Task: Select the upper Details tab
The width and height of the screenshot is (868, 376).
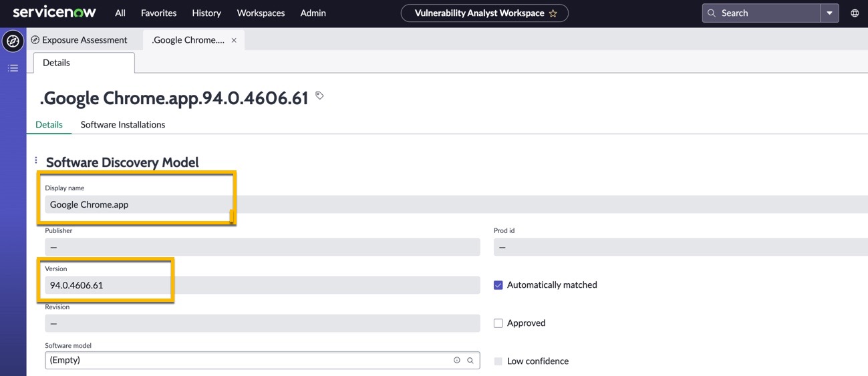Action: tap(84, 63)
